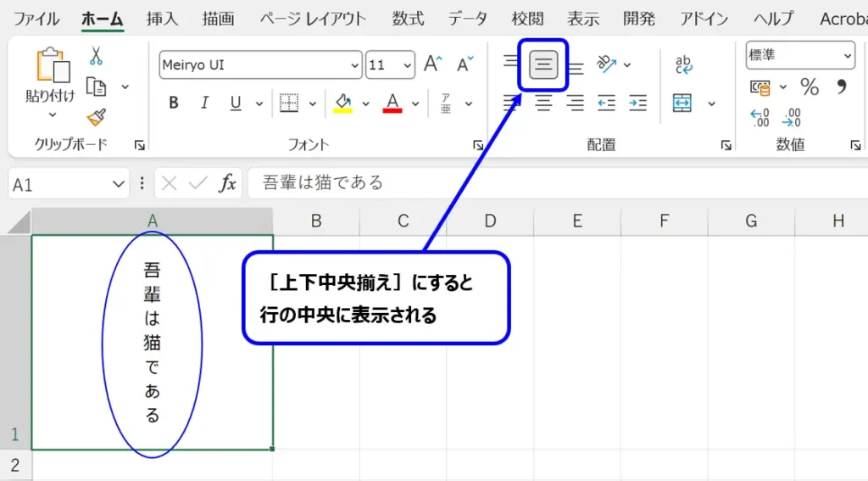Expand fill color dropdown arrow
Image resolution: width=868 pixels, height=481 pixels.
(365, 103)
